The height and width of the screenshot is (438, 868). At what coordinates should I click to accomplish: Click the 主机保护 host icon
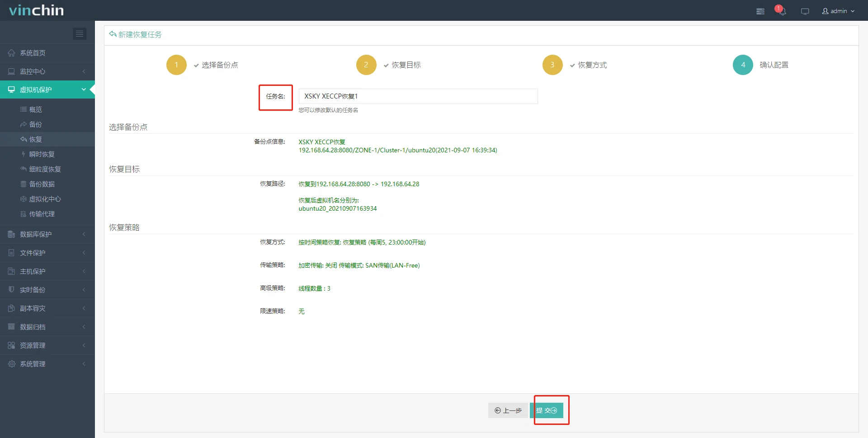(x=11, y=271)
